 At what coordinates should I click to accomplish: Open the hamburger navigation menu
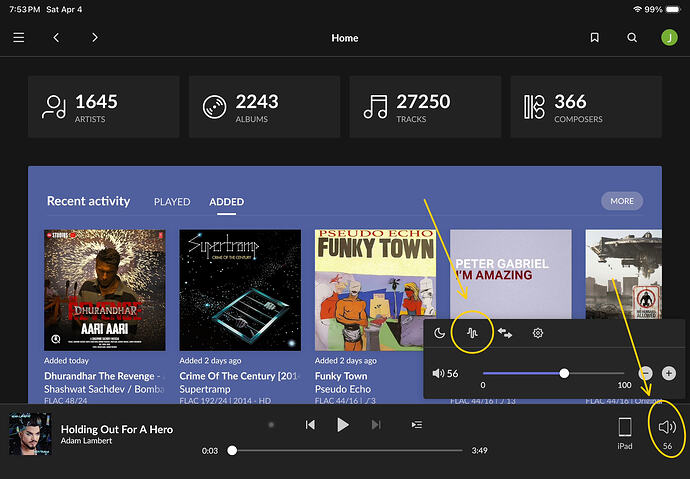click(x=18, y=37)
